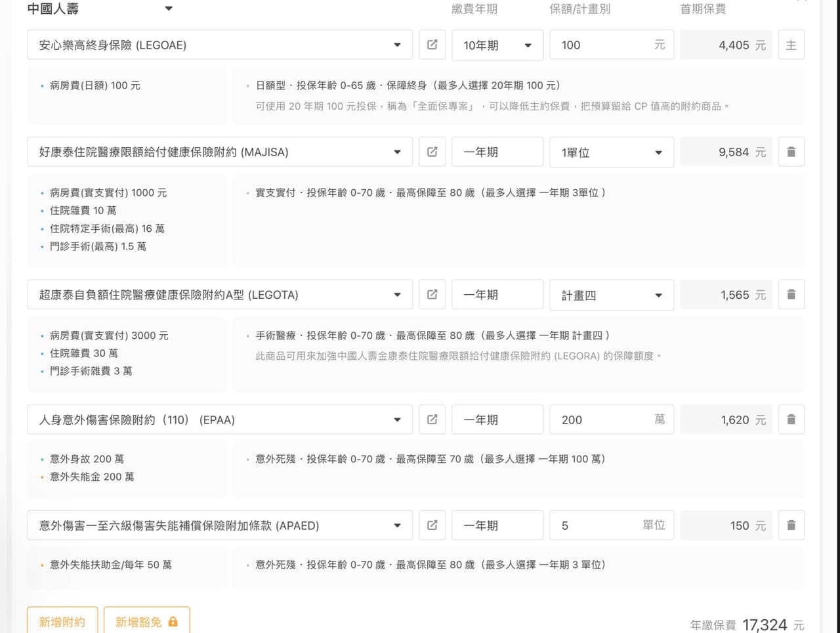Screen dimensions: 840x633
Task: Open the 10年期 payment term dropdown
Action: coord(497,45)
